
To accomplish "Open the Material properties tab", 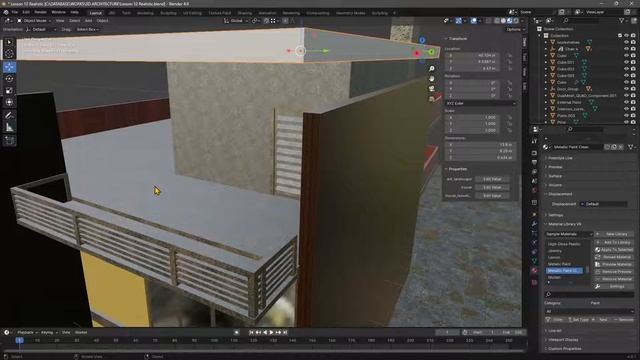I will click(x=534, y=270).
